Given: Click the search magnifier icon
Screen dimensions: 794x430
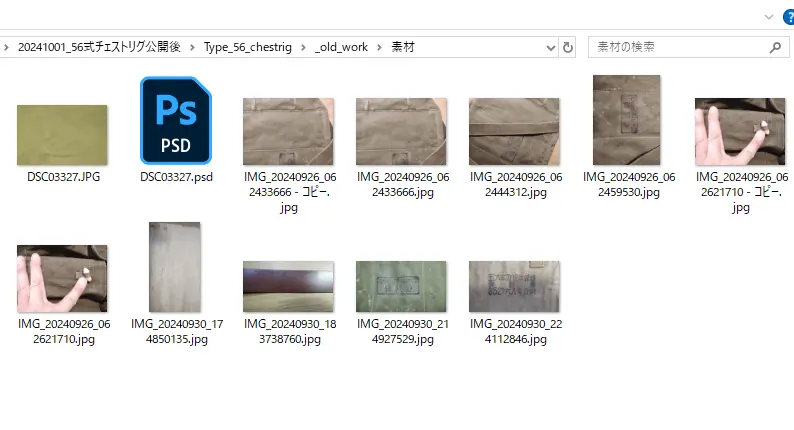Looking at the screenshot, I should (775, 47).
